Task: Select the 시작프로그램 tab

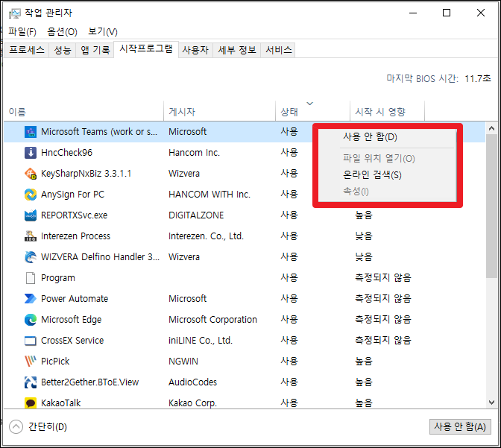Action: 146,49
